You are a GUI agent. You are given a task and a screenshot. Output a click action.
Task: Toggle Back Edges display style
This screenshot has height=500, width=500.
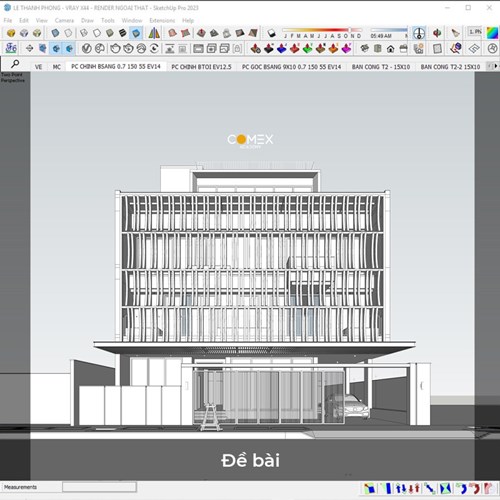tap(68, 33)
